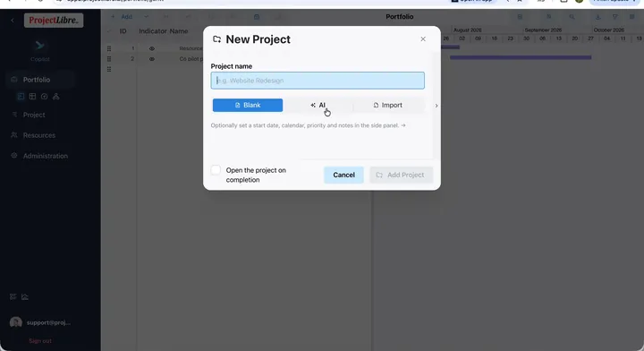Click the list settings icon at sidebar bottom

click(13, 296)
